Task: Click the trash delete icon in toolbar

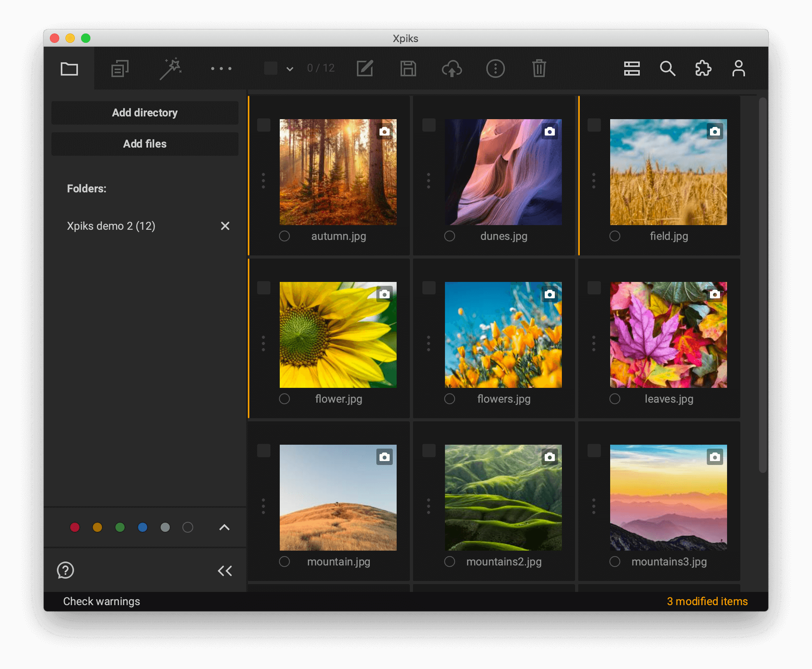Action: [x=539, y=69]
